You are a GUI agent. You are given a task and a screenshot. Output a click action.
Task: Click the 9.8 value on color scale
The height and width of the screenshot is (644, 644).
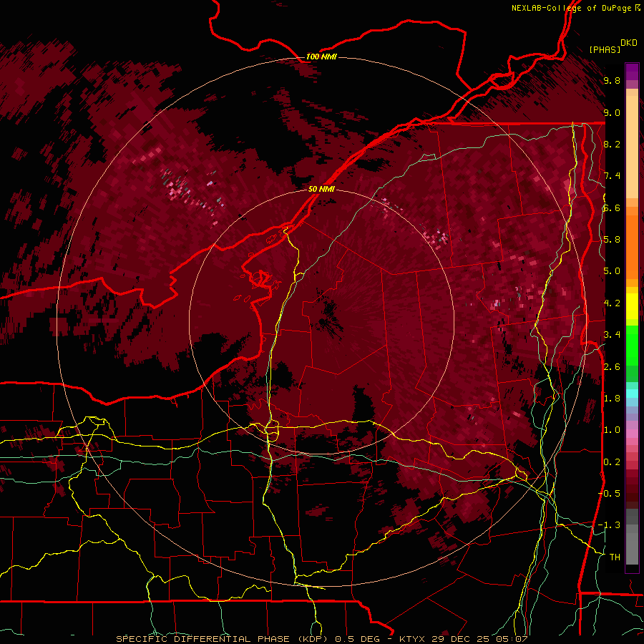pyautogui.click(x=612, y=80)
